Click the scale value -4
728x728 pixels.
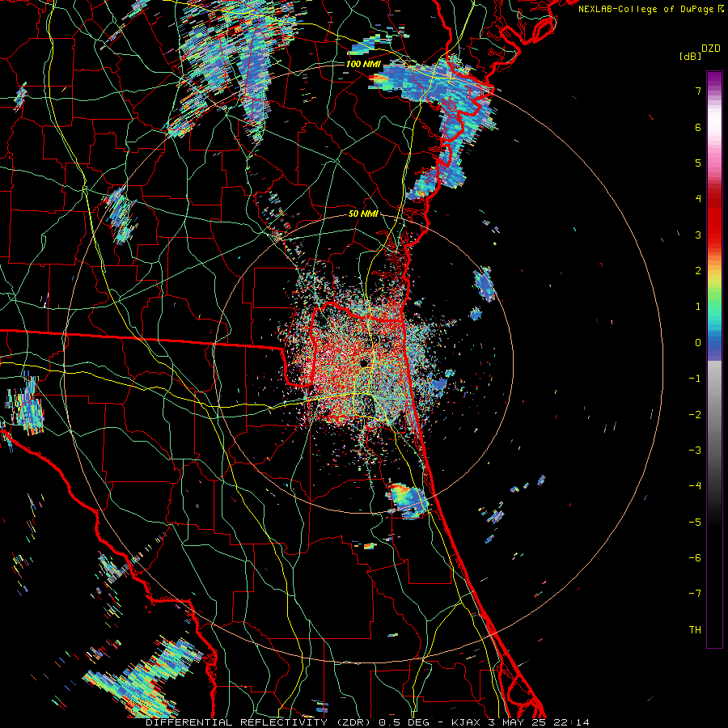(695, 485)
